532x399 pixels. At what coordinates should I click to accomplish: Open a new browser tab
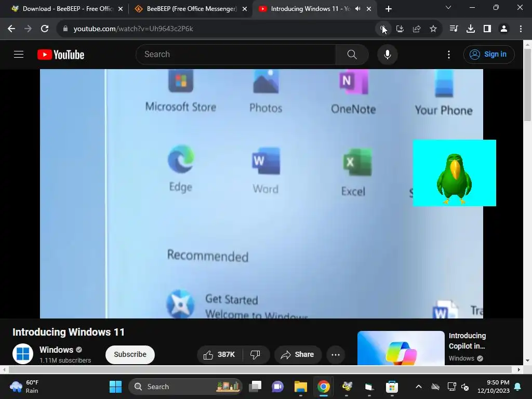click(389, 9)
